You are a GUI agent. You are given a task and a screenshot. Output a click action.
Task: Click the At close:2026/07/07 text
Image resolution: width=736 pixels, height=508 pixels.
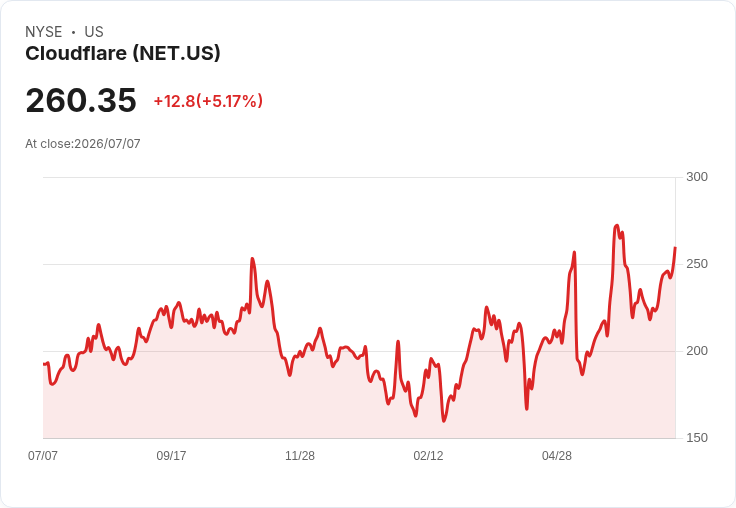coord(83,144)
